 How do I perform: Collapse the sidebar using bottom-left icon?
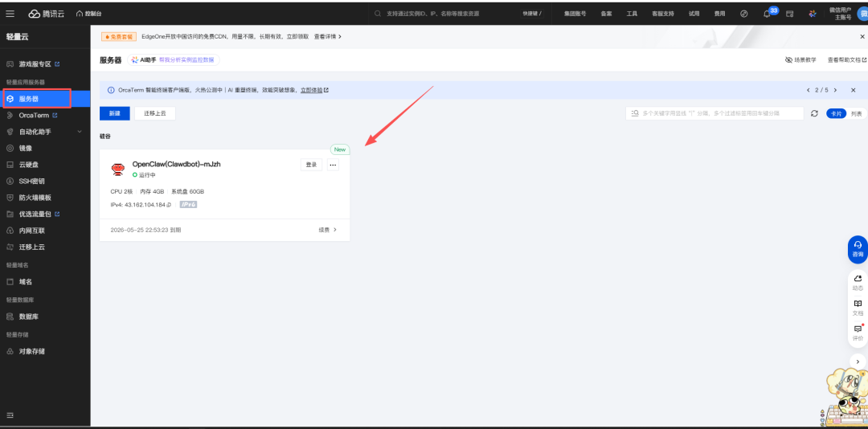(x=10, y=415)
